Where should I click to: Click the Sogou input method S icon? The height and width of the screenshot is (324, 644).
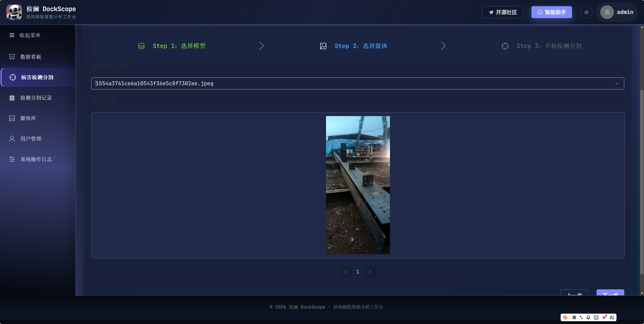(565, 317)
